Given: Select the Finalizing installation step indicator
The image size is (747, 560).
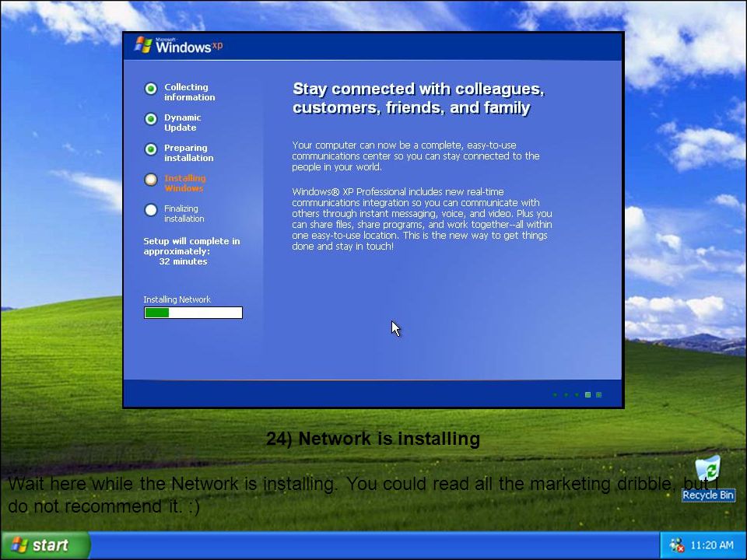Looking at the screenshot, I should [151, 210].
